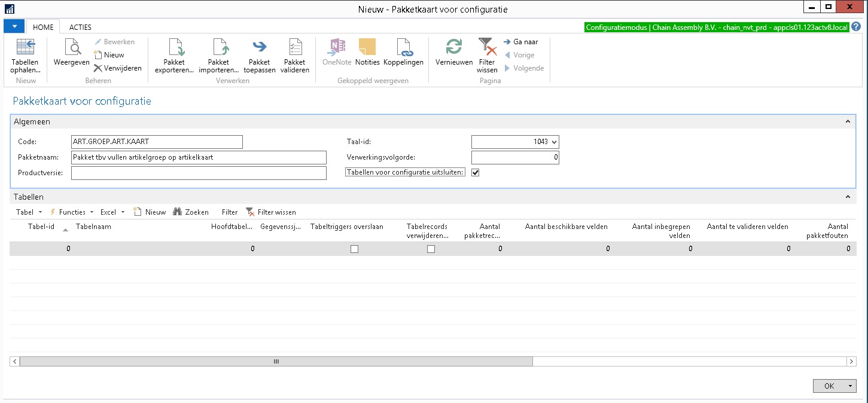
Task: Switch to the HOME ribbon tab
Action: click(43, 27)
